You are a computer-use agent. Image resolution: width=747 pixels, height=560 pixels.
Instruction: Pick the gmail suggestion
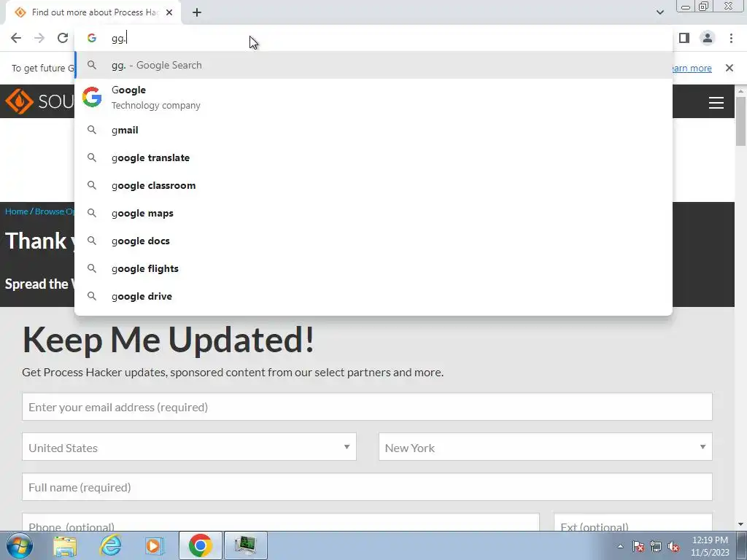[373, 130]
